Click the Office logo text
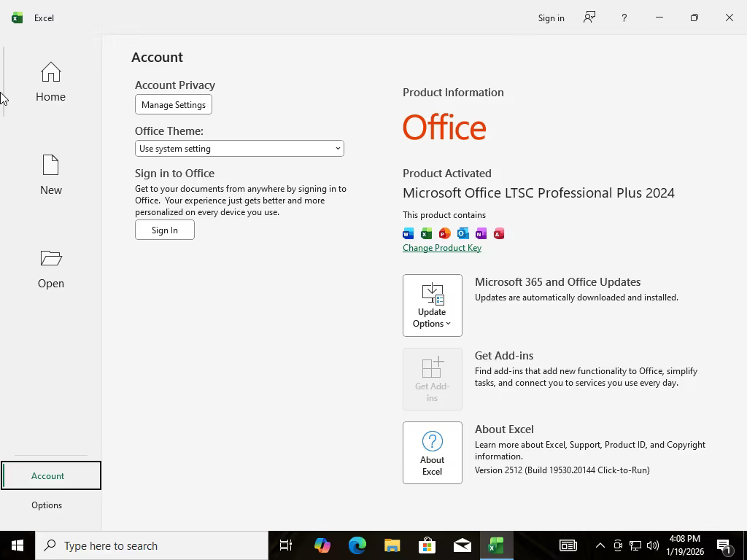The height and width of the screenshot is (560, 747). point(444,127)
